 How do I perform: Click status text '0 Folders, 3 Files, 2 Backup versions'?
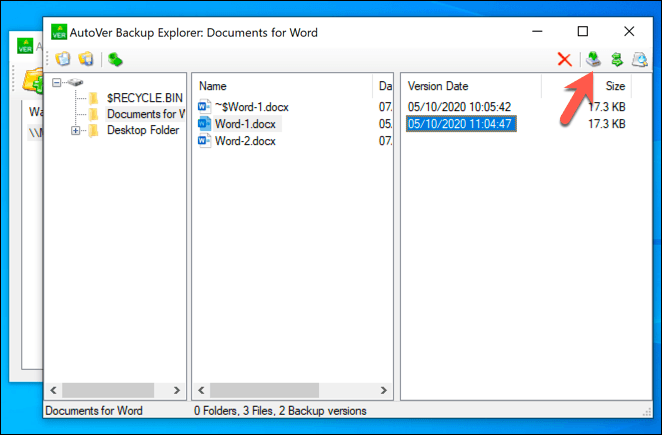280,411
